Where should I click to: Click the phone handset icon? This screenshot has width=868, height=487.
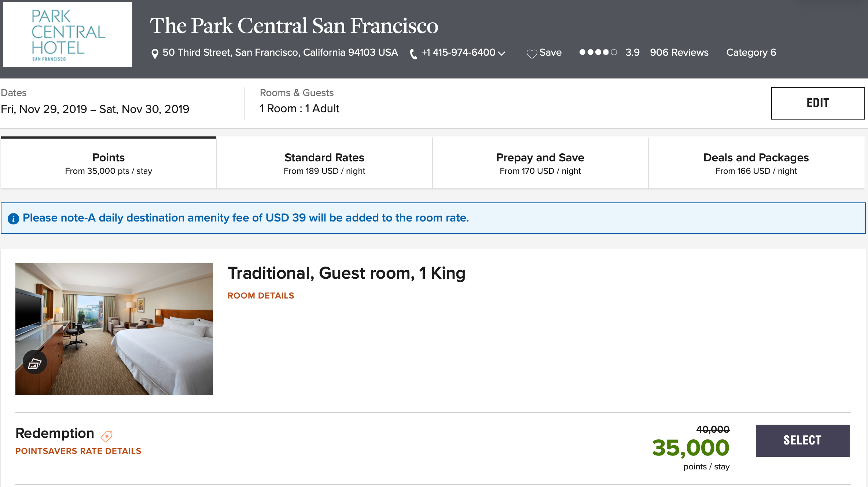coord(413,54)
